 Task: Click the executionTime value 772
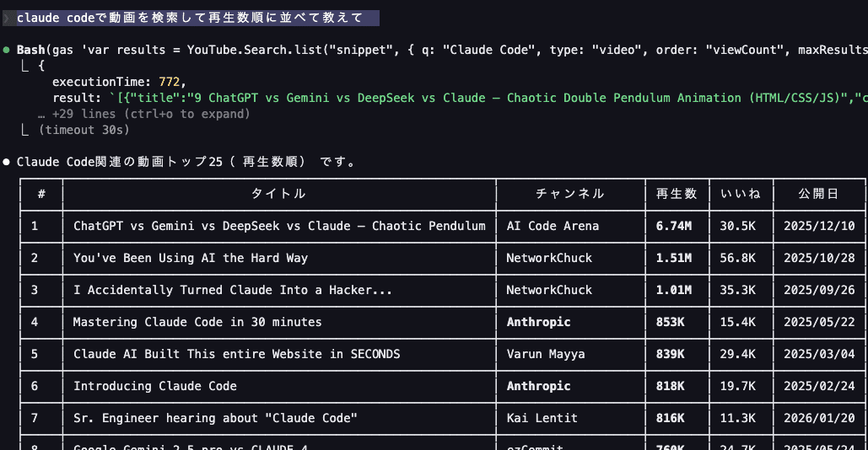tap(170, 82)
